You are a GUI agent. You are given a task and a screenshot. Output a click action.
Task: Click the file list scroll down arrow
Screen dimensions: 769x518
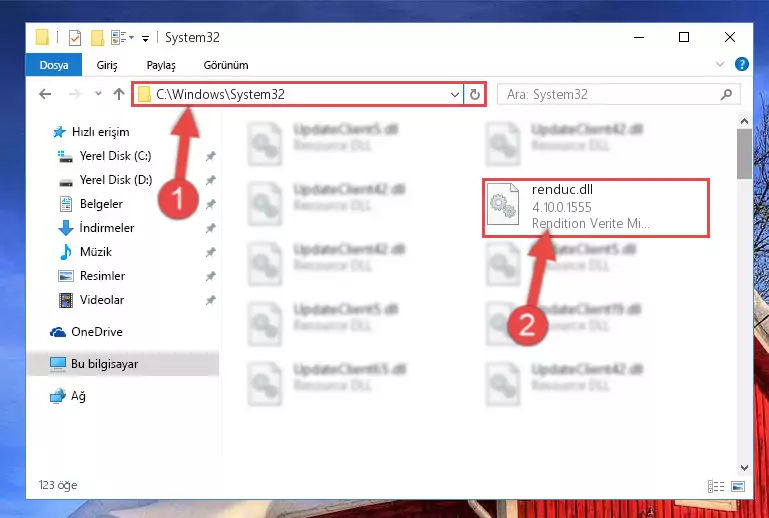tap(744, 468)
